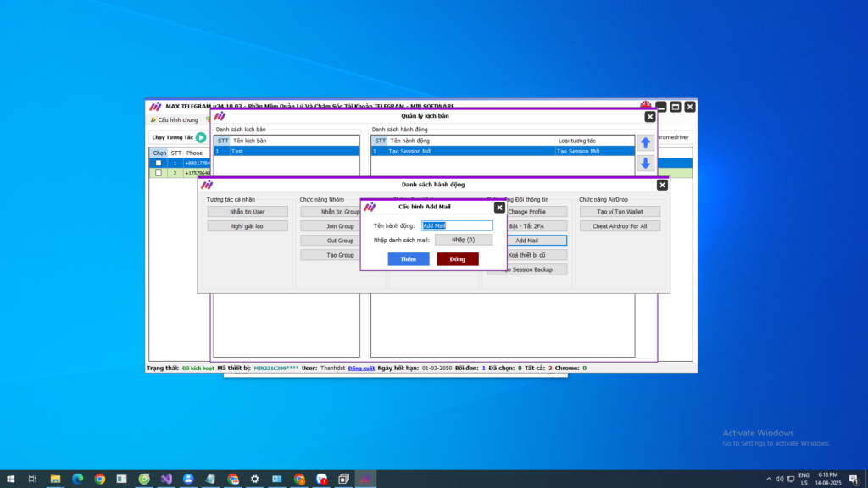Click the Thêm button
Image resolution: width=868 pixels, height=488 pixels.
pyautogui.click(x=409, y=259)
